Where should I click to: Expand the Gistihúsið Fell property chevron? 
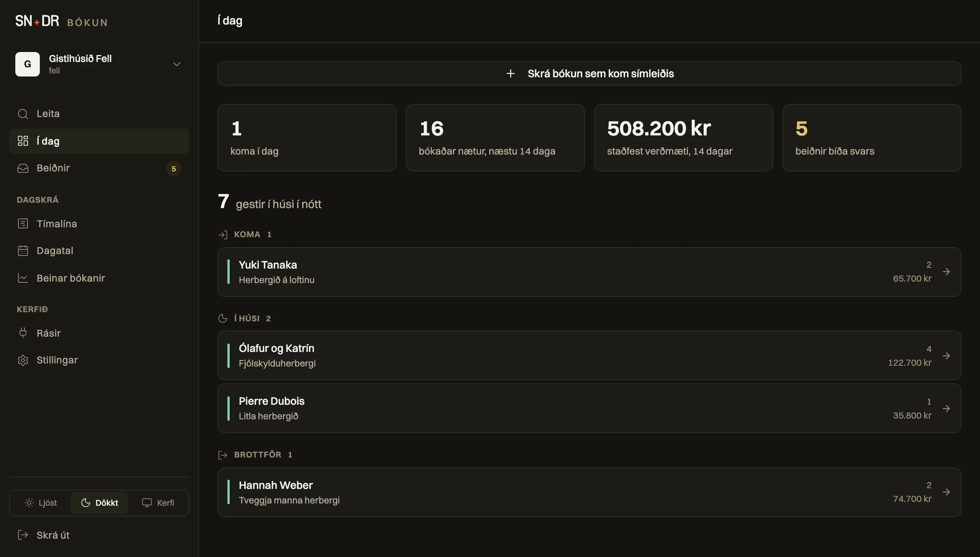[x=177, y=64]
